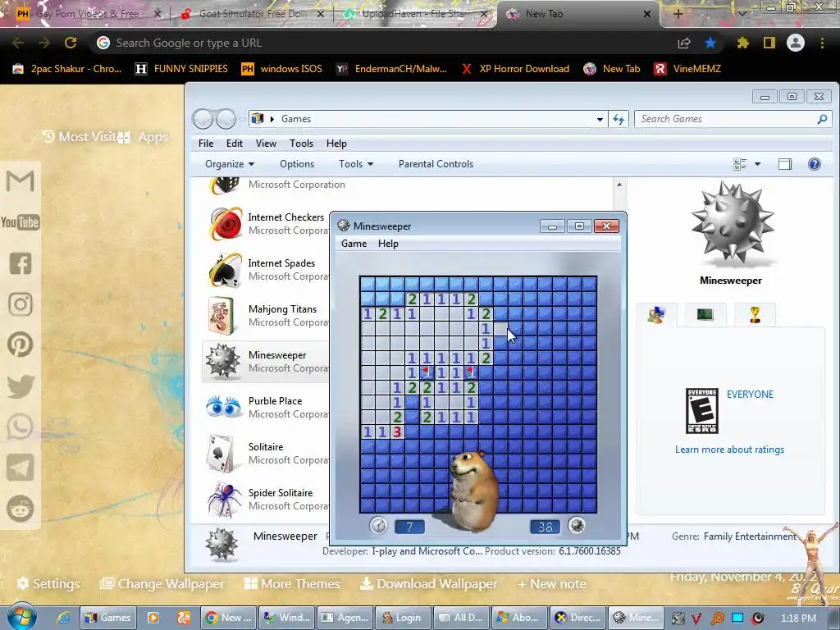Click the Games Explorer help icon
Viewport: 840px width, 630px height.
(x=815, y=164)
